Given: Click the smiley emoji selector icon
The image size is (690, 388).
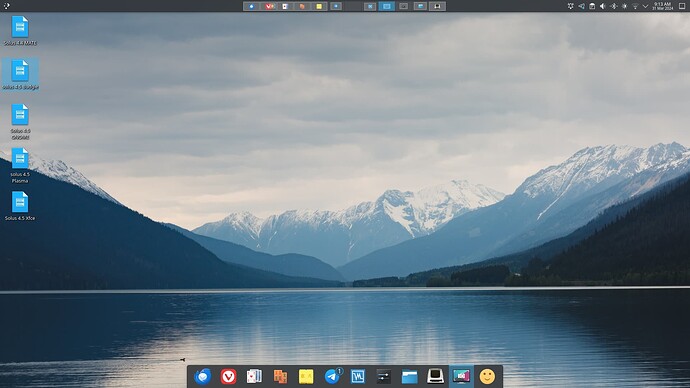Looking at the screenshot, I should 487,377.
